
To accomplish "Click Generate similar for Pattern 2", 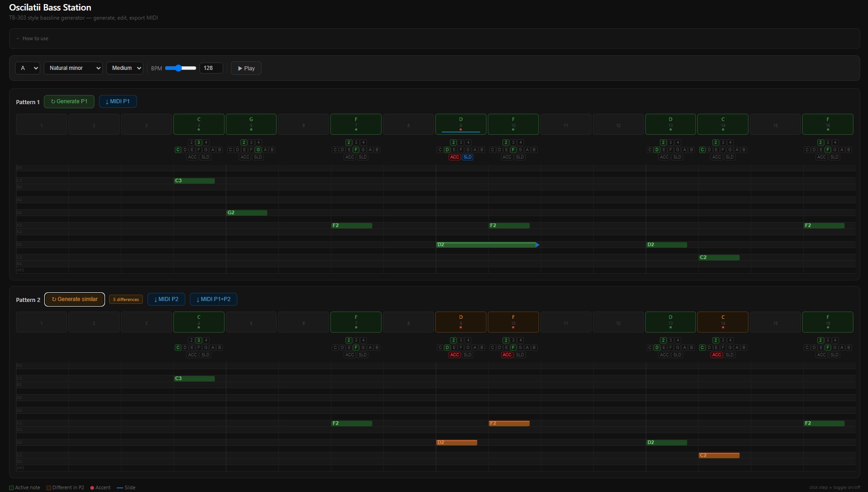I will point(74,299).
